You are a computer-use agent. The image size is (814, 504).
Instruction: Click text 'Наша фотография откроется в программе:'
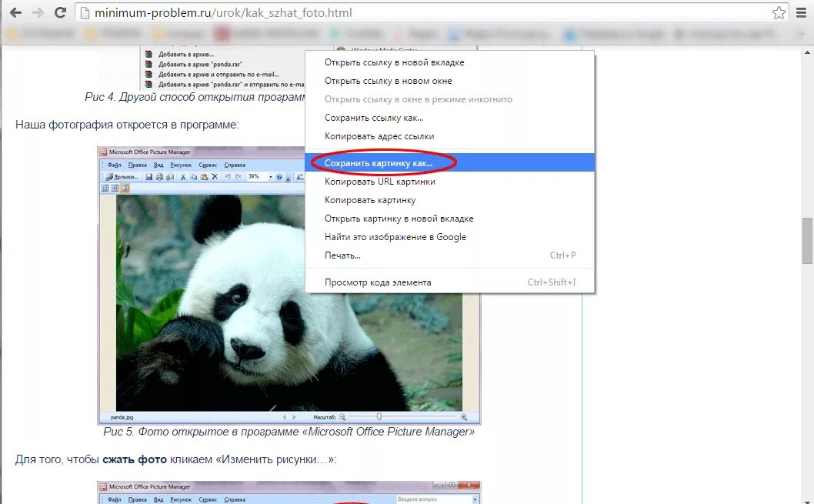[x=127, y=125]
